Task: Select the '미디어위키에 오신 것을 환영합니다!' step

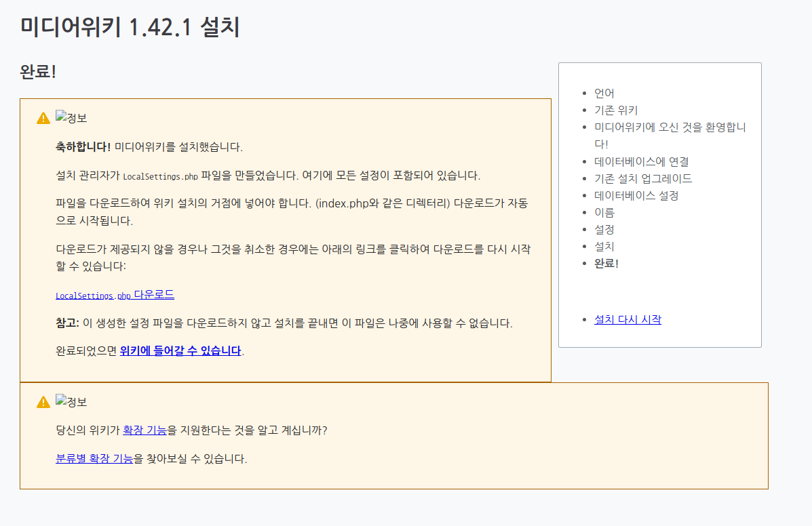Action: 668,127
